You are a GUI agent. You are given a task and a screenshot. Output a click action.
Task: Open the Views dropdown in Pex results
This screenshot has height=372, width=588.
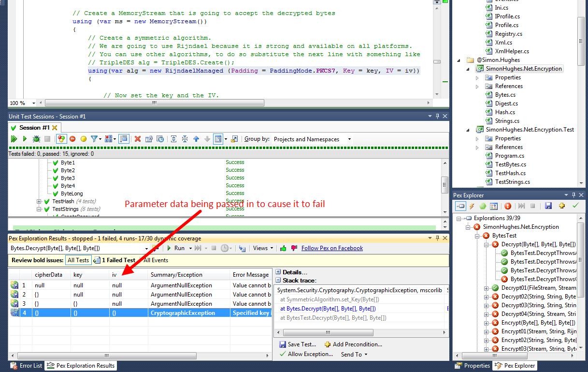click(x=263, y=248)
